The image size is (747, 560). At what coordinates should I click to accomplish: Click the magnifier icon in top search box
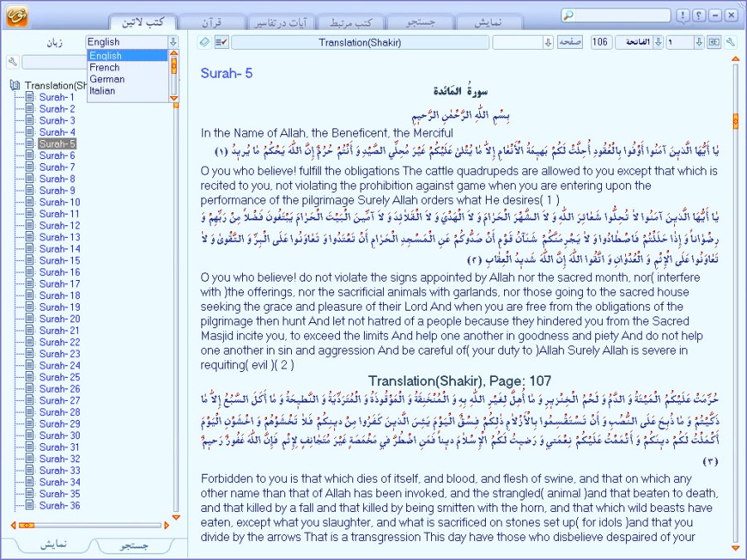click(x=569, y=15)
